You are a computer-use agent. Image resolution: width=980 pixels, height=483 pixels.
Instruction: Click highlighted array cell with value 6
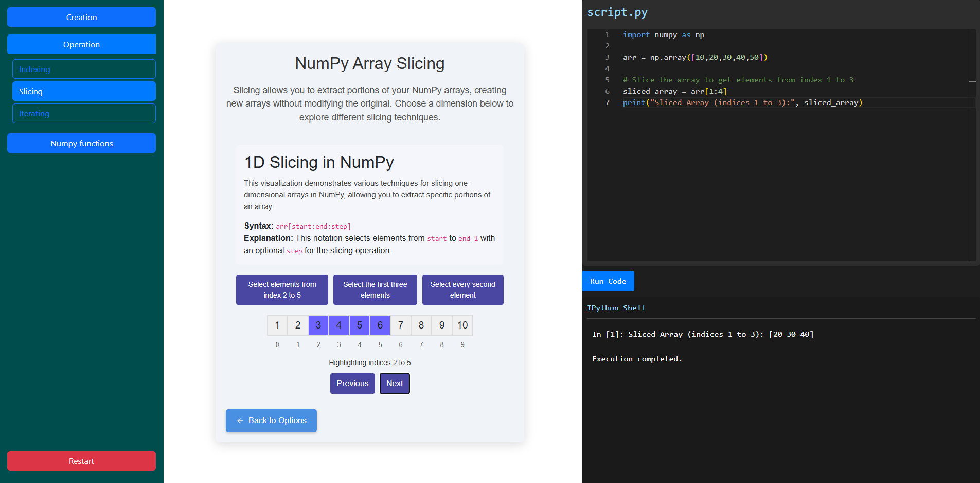pyautogui.click(x=380, y=325)
